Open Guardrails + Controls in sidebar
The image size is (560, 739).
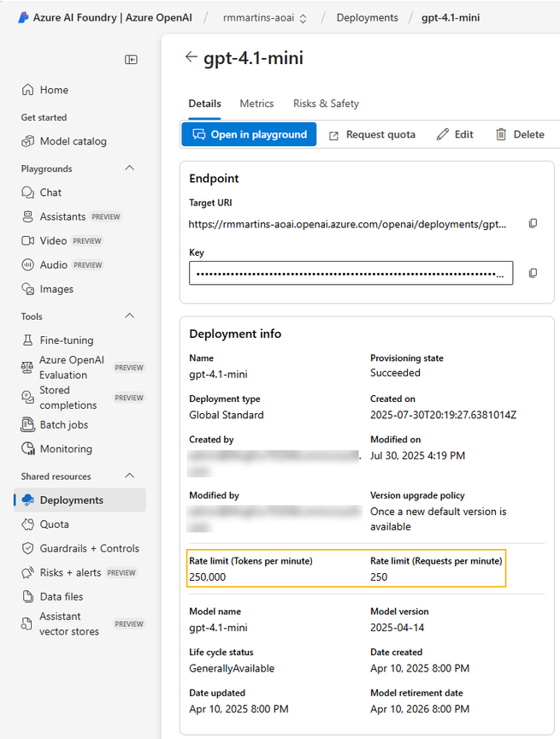click(80, 548)
